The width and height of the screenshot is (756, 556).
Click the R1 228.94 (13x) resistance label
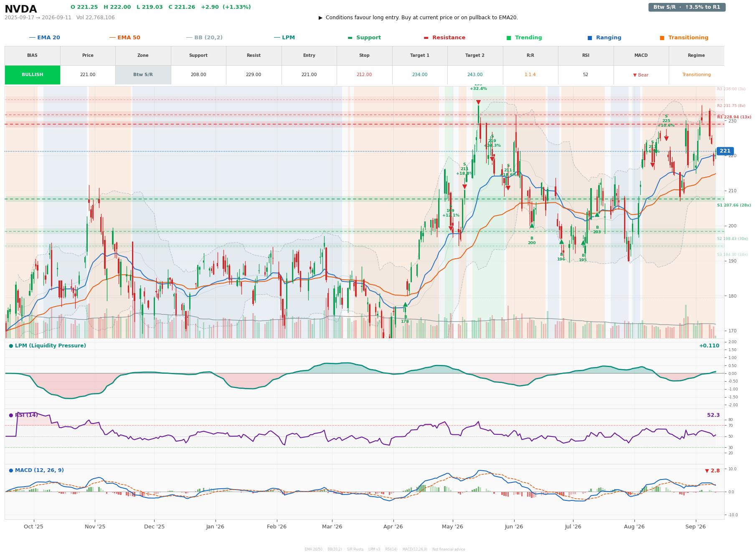[x=734, y=117]
